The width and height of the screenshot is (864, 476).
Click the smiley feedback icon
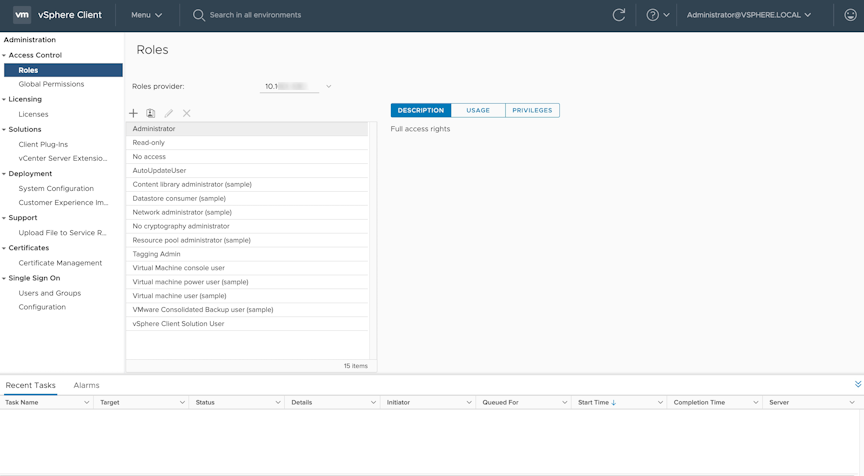(851, 15)
